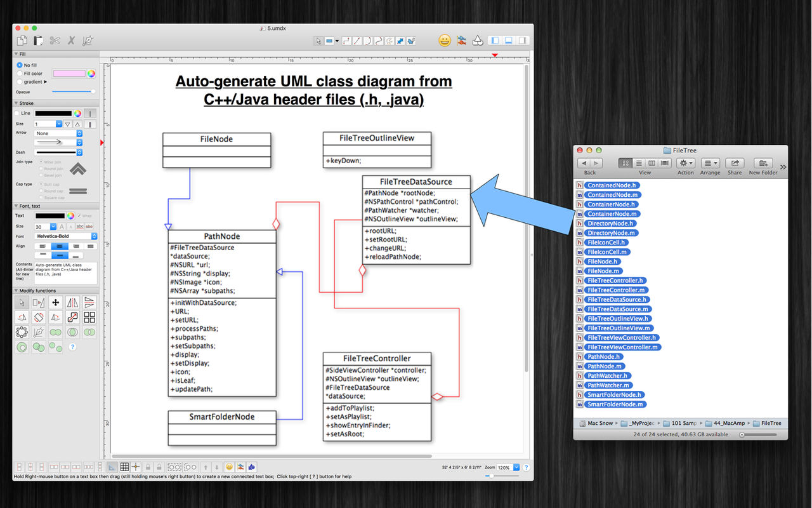
Task: Click into the Contents text field
Action: click(65, 272)
